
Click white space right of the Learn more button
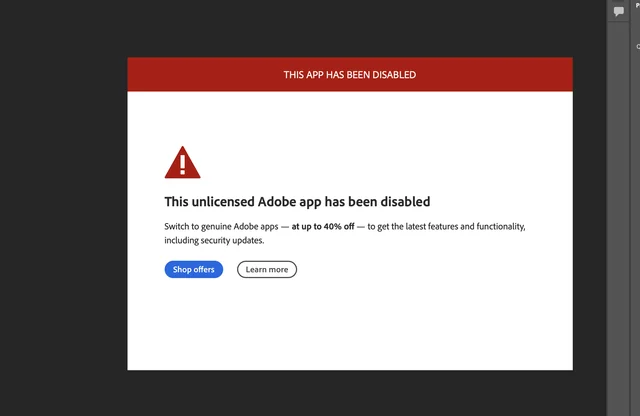click(x=420, y=269)
